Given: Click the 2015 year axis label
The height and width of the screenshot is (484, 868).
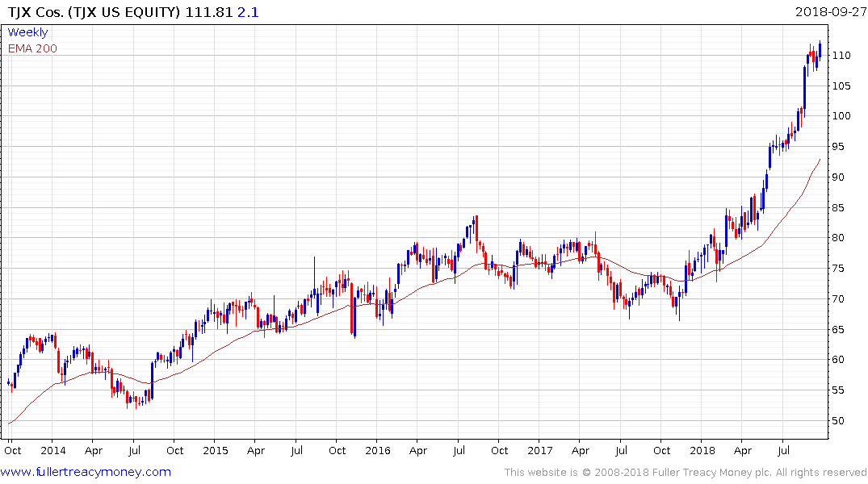Looking at the screenshot, I should (216, 450).
